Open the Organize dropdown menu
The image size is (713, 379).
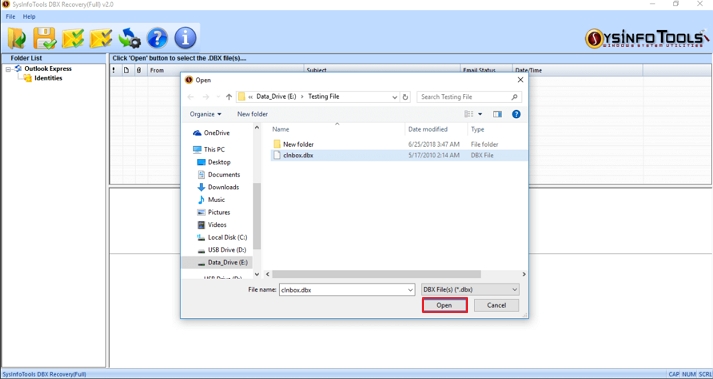(x=206, y=114)
